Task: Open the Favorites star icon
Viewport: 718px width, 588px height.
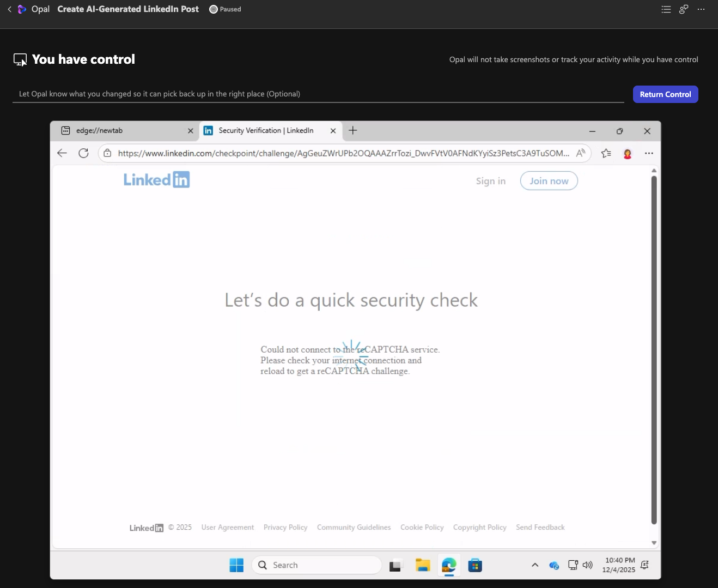Action: pyautogui.click(x=606, y=153)
